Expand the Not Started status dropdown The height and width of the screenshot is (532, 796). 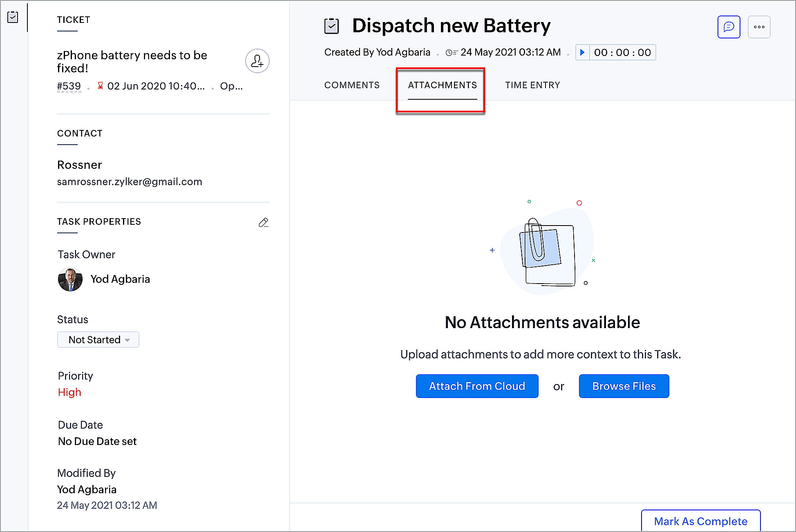point(98,340)
